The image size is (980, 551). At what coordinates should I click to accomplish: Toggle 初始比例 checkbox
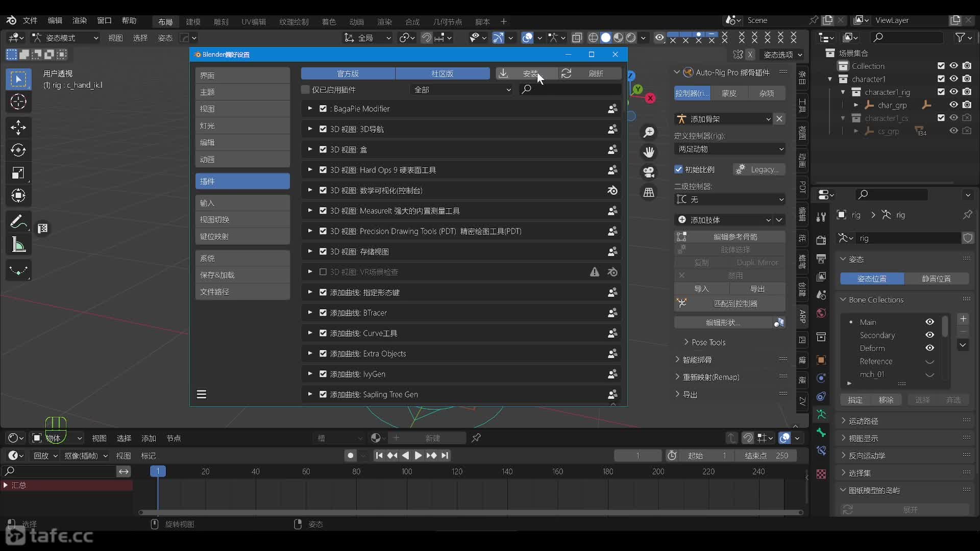click(678, 169)
